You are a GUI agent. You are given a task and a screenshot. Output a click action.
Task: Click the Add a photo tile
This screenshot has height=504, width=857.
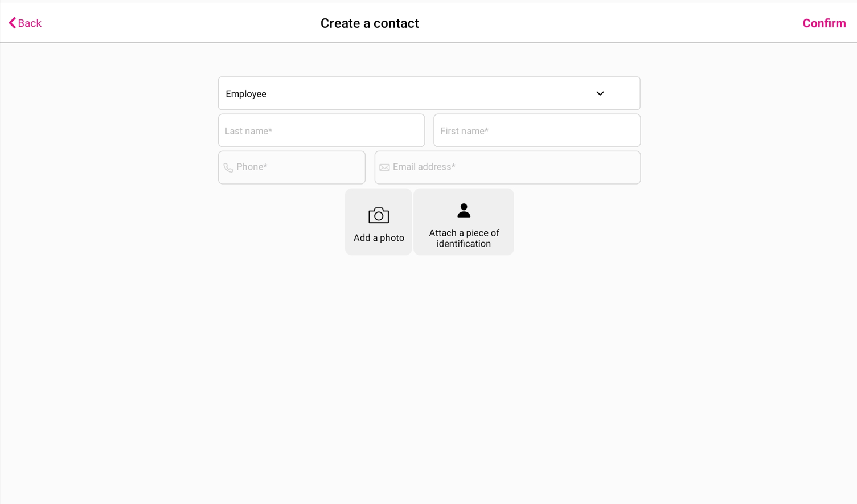click(x=379, y=222)
